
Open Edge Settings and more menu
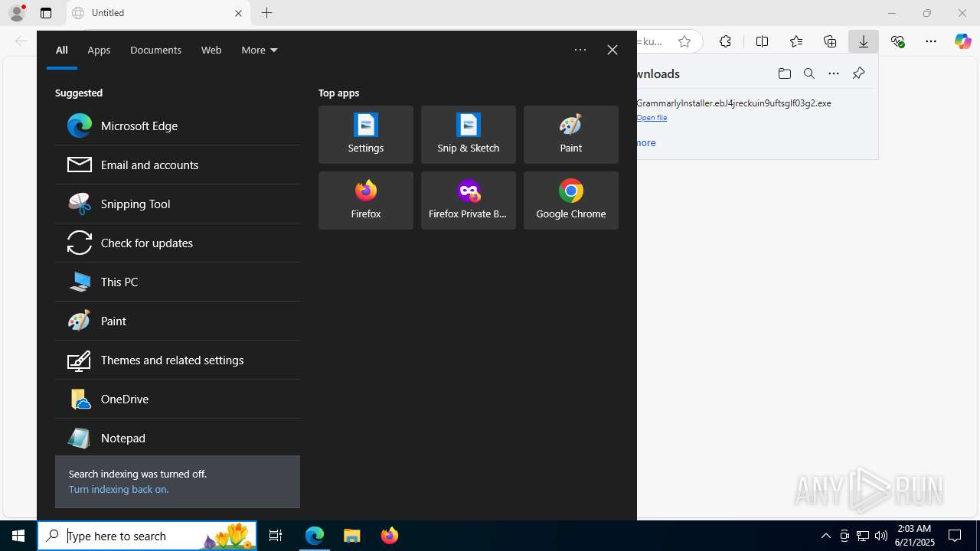pos(931,41)
